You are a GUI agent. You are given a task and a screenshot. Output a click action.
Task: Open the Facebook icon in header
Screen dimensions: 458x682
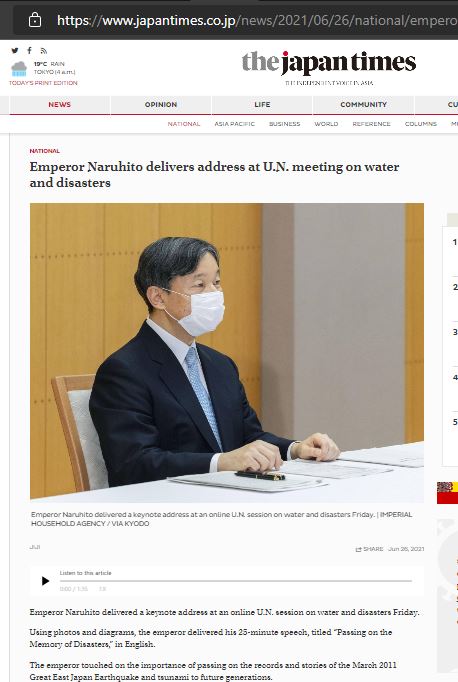click(x=29, y=50)
